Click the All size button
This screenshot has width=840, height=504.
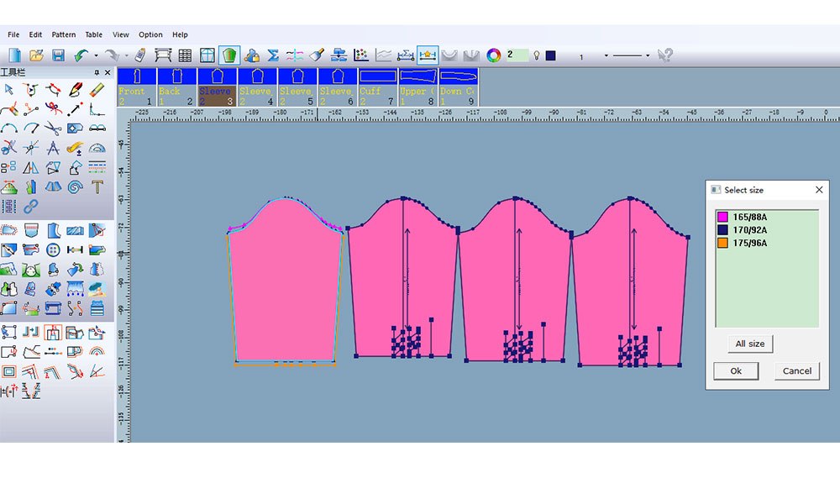coord(749,344)
